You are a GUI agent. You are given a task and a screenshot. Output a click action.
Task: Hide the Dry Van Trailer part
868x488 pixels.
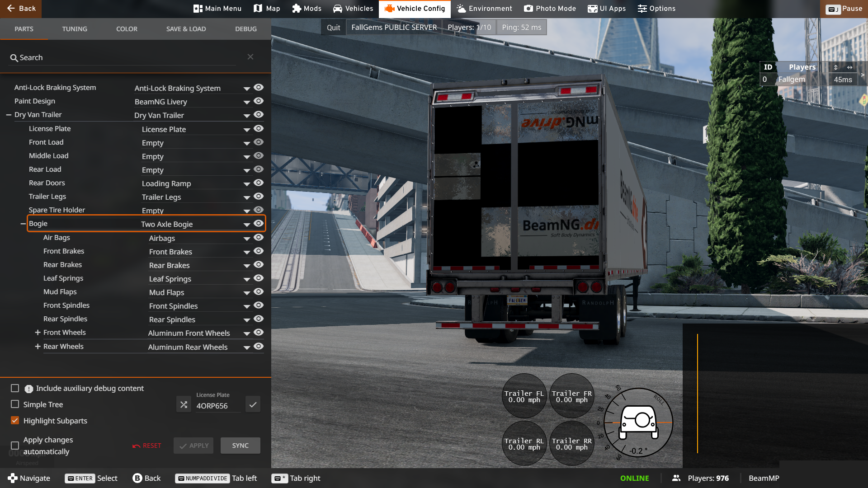[x=259, y=114]
